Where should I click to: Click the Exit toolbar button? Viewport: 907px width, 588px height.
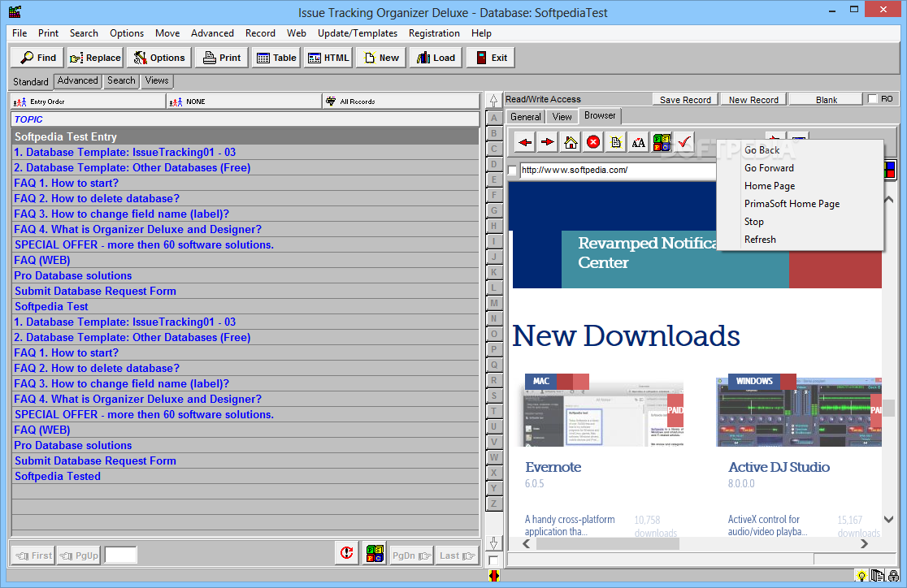(x=491, y=58)
